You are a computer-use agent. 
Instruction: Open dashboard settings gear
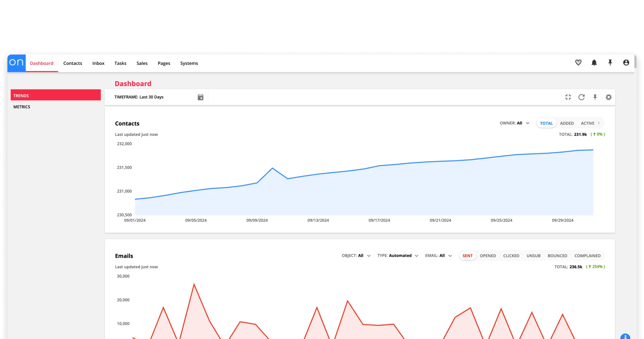tap(609, 97)
